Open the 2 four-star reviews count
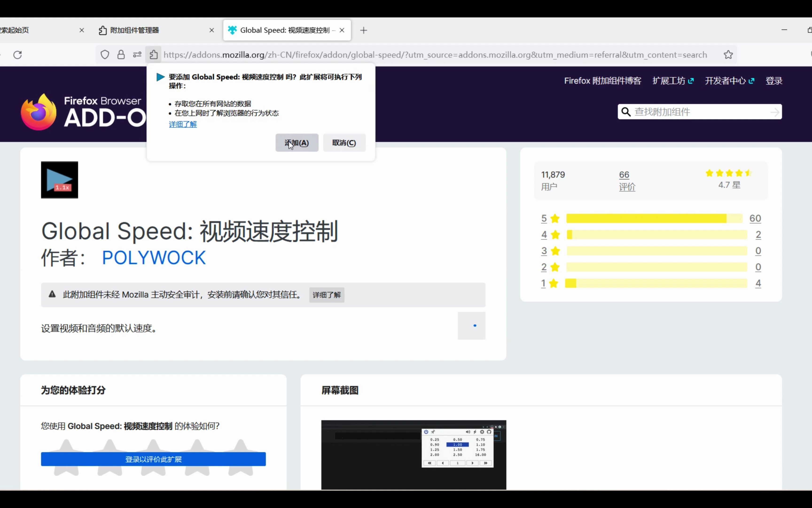Screen dimensions: 812x508 coord(758,234)
